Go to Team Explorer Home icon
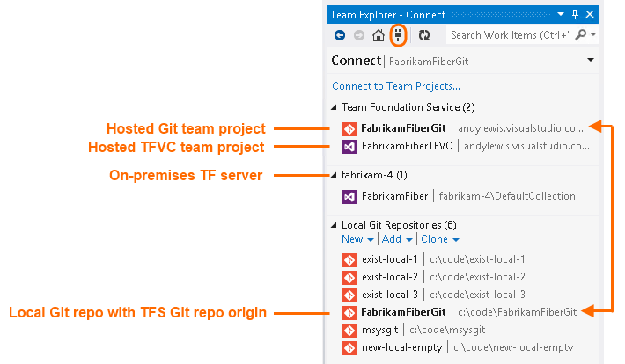The width and height of the screenshot is (625, 364). click(378, 35)
